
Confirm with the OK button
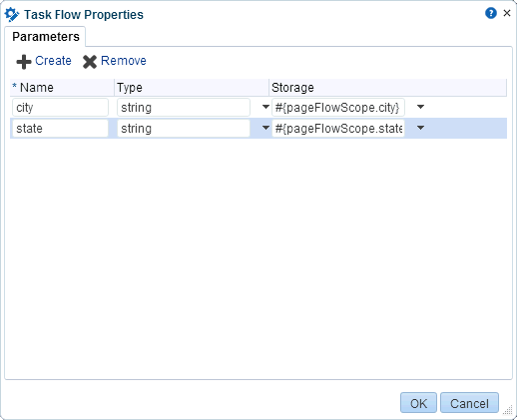tap(418, 403)
